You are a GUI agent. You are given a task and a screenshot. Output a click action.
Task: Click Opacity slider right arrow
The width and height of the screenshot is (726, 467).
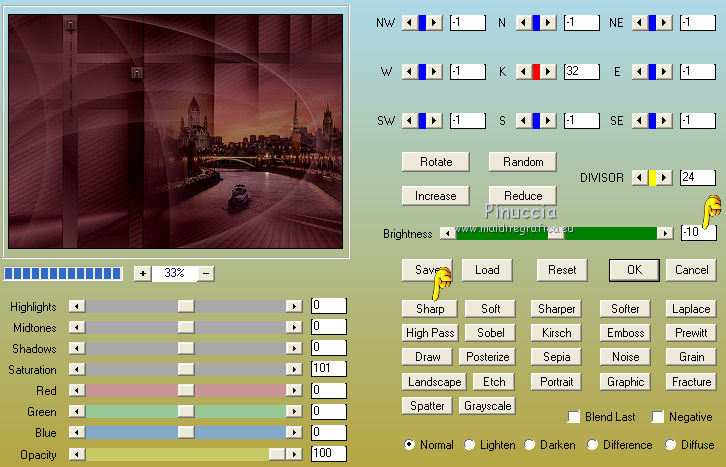point(294,454)
